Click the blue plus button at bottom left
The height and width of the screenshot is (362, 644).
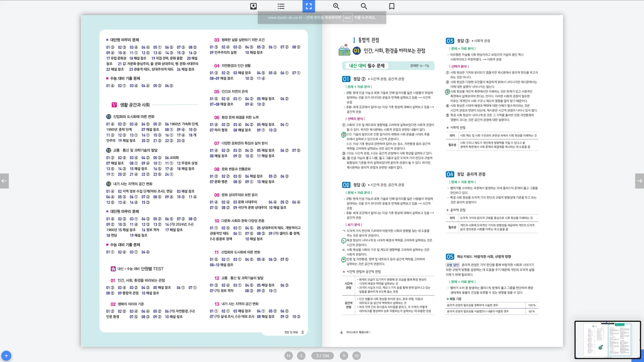(x=6, y=356)
